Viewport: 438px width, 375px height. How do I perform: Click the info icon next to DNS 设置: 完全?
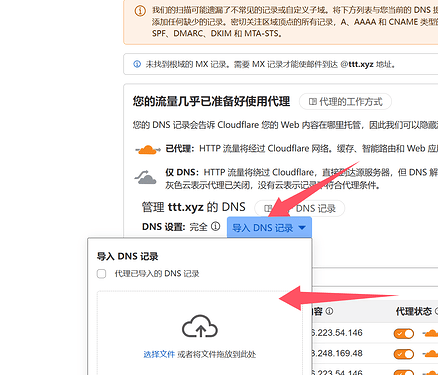click(x=216, y=227)
